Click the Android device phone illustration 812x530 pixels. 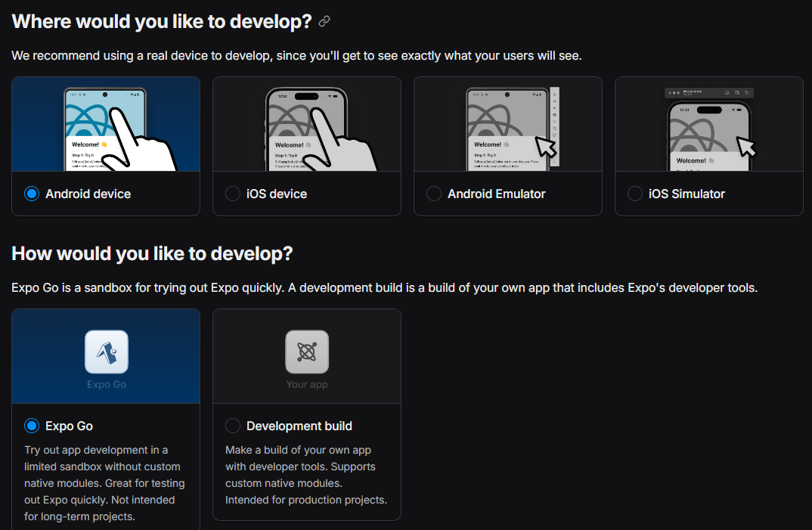tap(106, 124)
